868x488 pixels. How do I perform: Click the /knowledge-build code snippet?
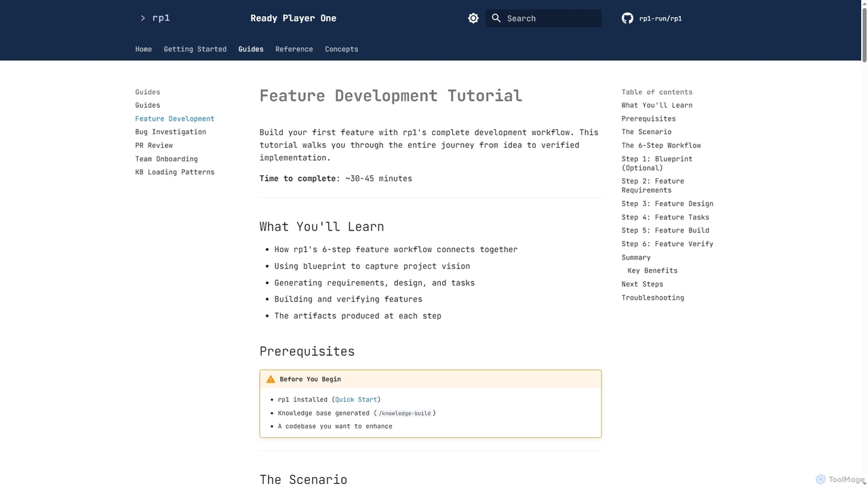click(405, 413)
